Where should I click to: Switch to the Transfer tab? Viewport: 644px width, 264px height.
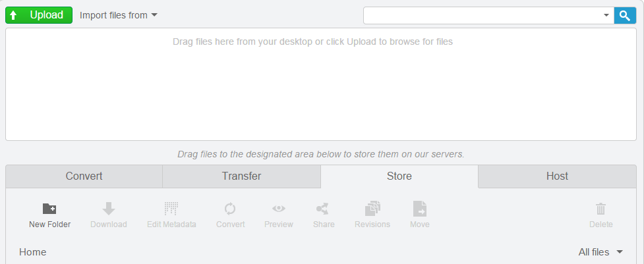(241, 176)
